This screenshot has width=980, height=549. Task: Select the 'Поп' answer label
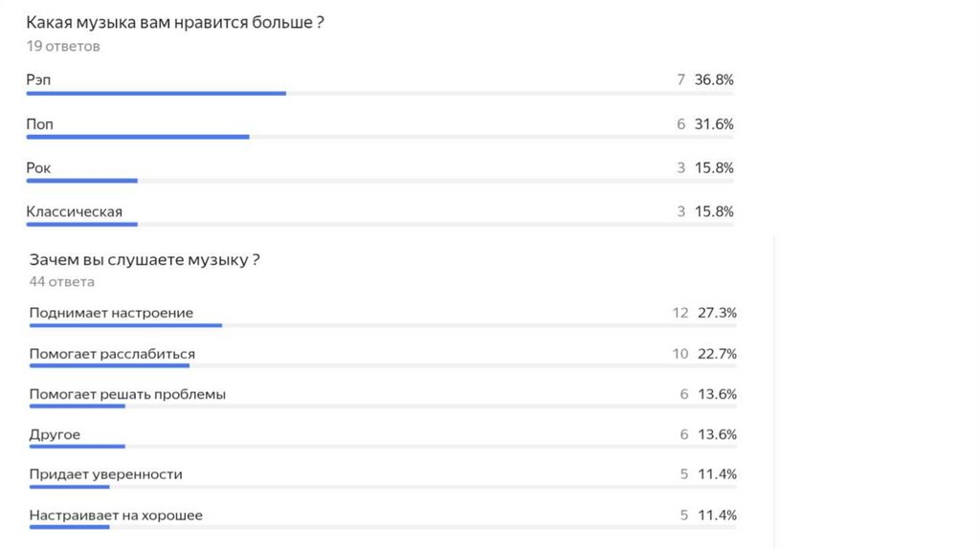[x=40, y=124]
